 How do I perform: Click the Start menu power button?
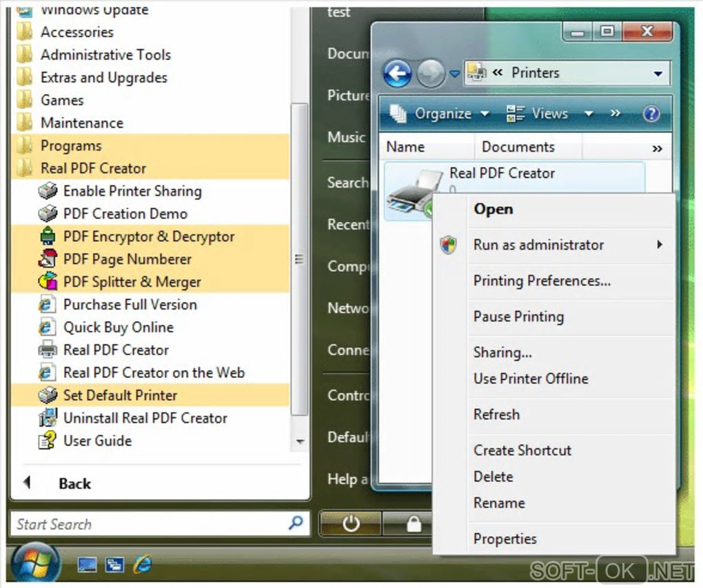(351, 523)
